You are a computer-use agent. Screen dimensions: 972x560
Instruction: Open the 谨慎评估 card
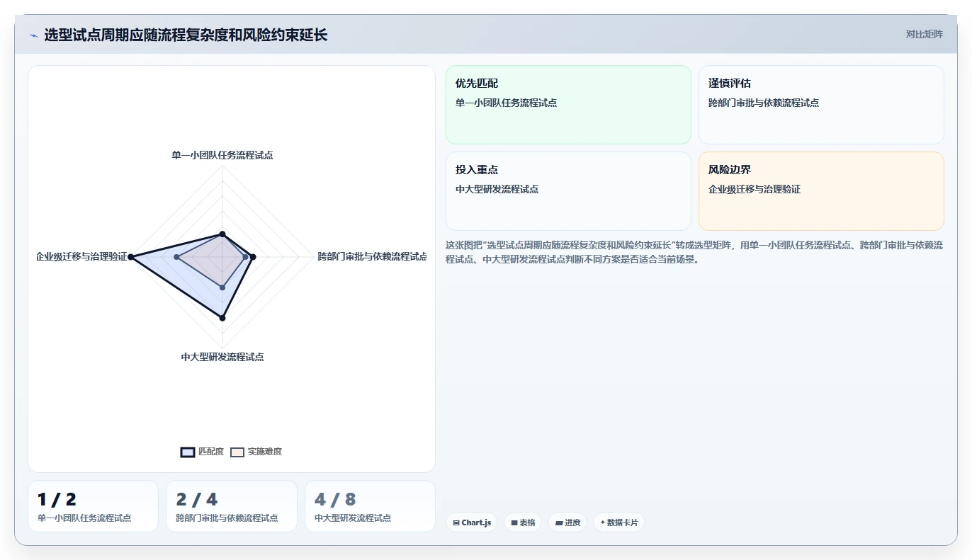[821, 105]
